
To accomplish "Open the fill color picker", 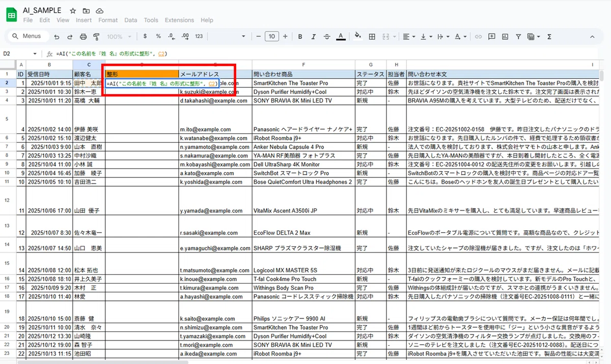I will click(358, 37).
